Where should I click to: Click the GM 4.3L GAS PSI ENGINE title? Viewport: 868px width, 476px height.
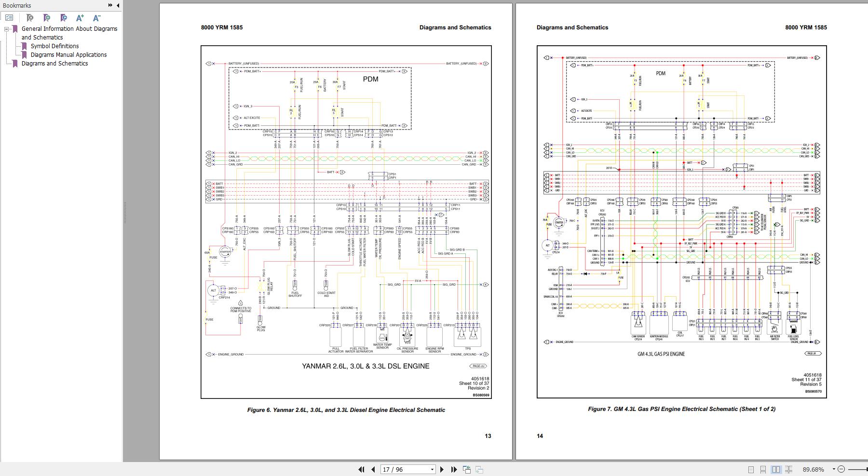pos(661,354)
